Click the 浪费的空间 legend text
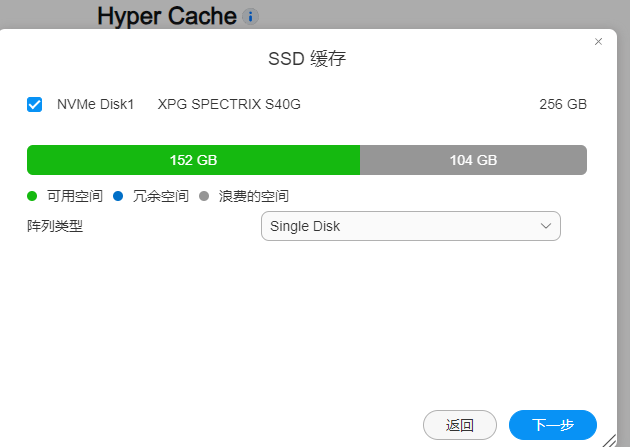The image size is (630, 447). pos(254,196)
